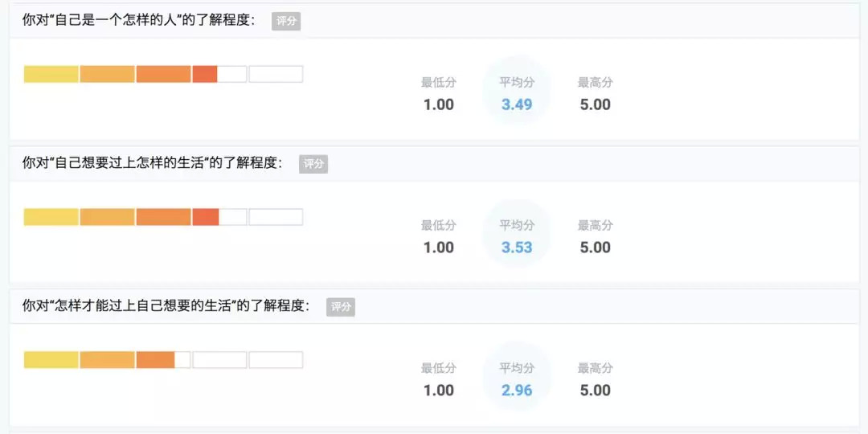Click the yellow segment of third question's rating bar

(x=51, y=360)
